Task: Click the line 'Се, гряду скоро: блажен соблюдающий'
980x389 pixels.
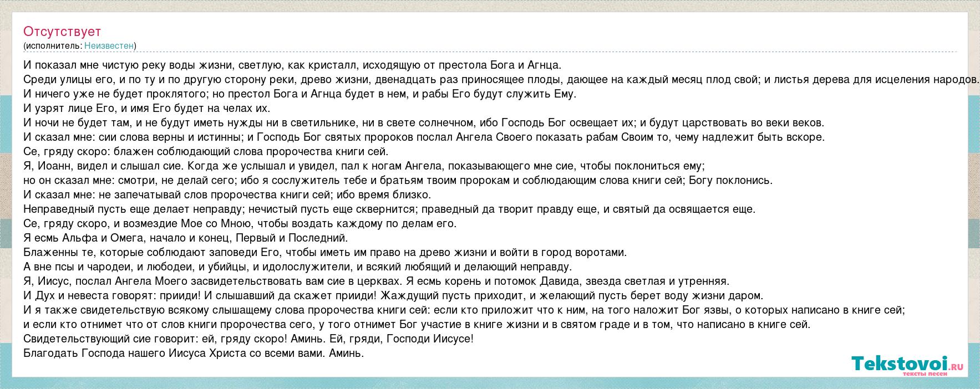Action: click(206, 151)
